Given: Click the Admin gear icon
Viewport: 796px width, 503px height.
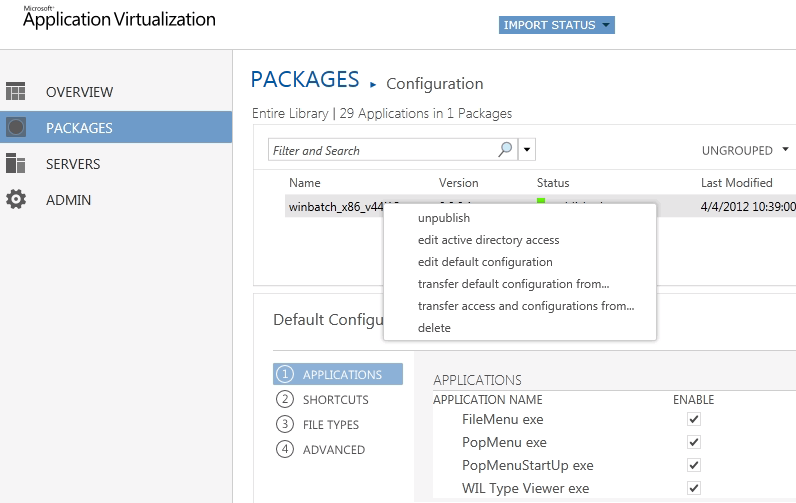Looking at the screenshot, I should click(16, 199).
